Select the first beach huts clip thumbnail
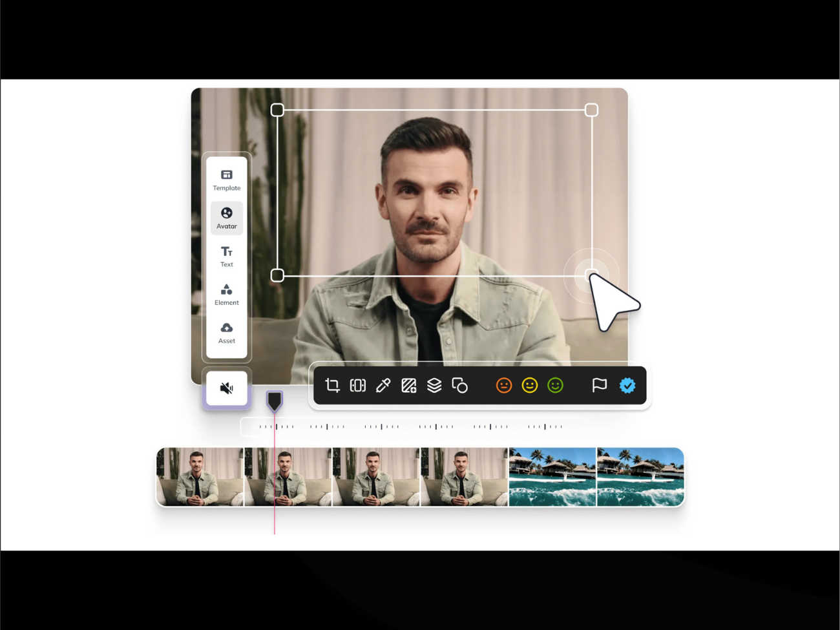 552,477
